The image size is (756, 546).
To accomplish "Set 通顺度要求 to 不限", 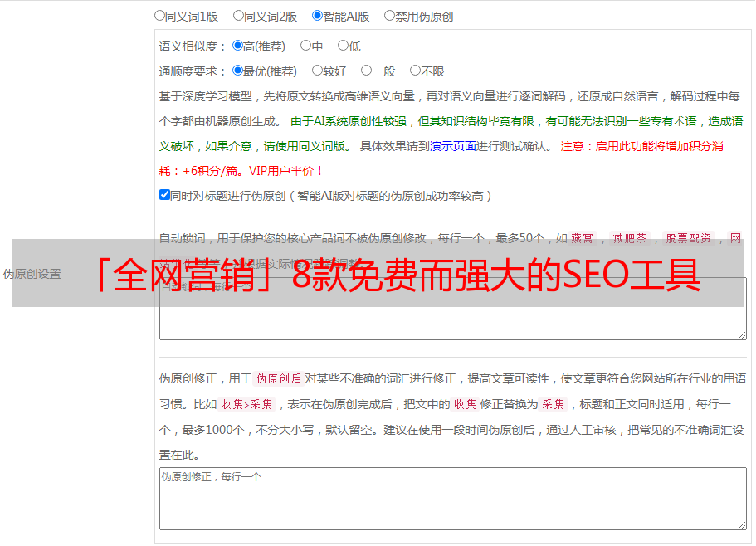I will pyautogui.click(x=415, y=71).
